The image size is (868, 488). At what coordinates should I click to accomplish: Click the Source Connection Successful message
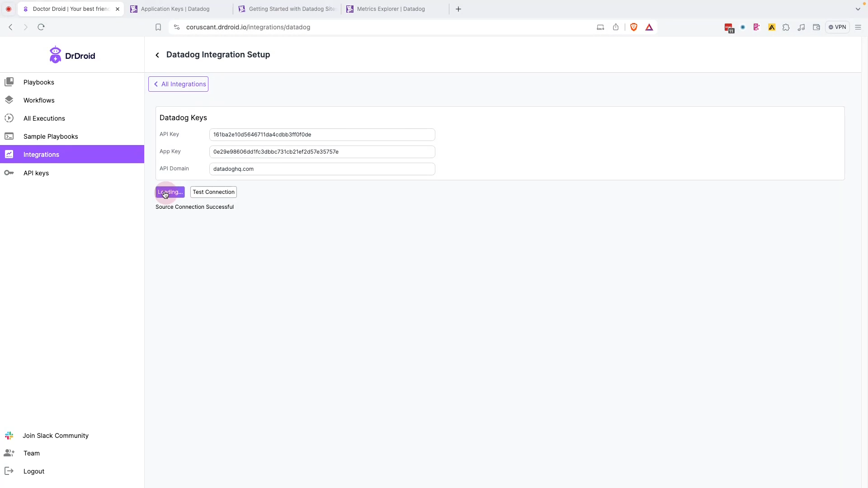(x=194, y=207)
